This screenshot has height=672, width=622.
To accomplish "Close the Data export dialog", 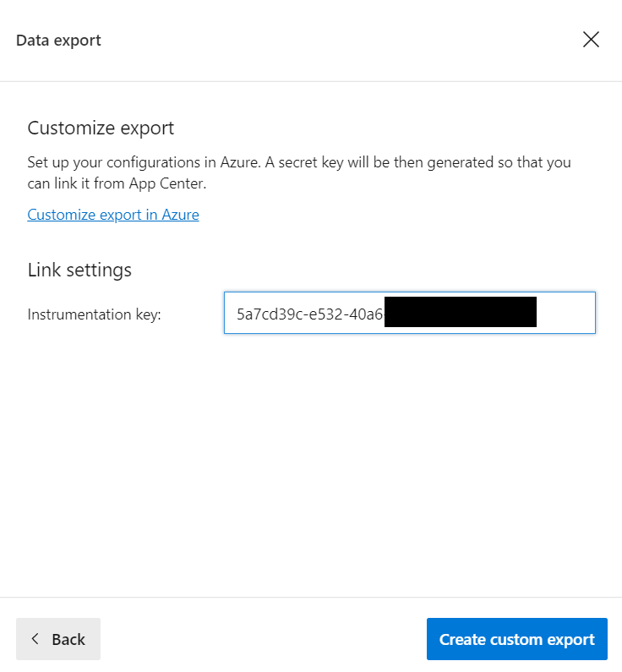I will pyautogui.click(x=591, y=40).
